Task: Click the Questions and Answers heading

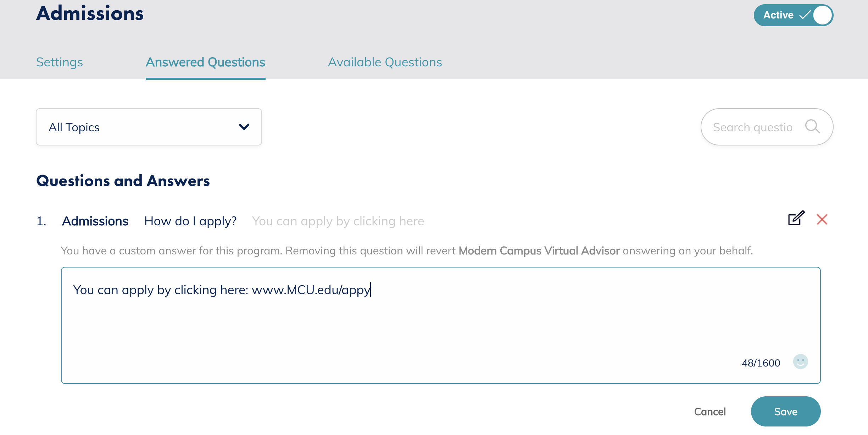Action: coord(123,181)
